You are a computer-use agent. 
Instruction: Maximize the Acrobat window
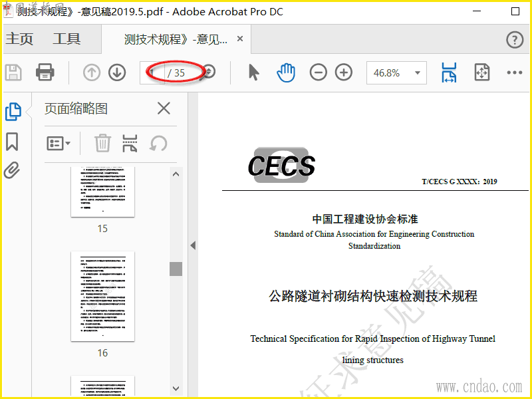515,11
